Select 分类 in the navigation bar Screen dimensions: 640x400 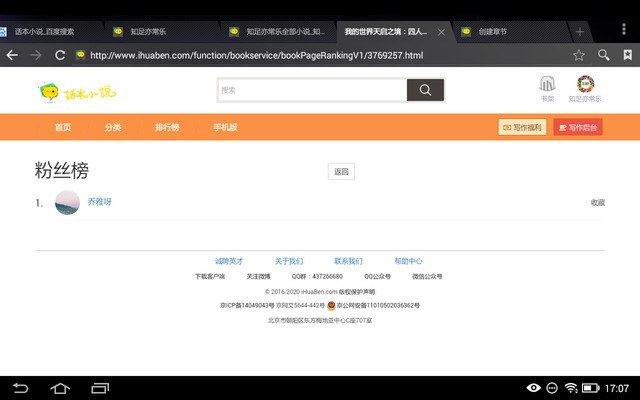(x=113, y=127)
